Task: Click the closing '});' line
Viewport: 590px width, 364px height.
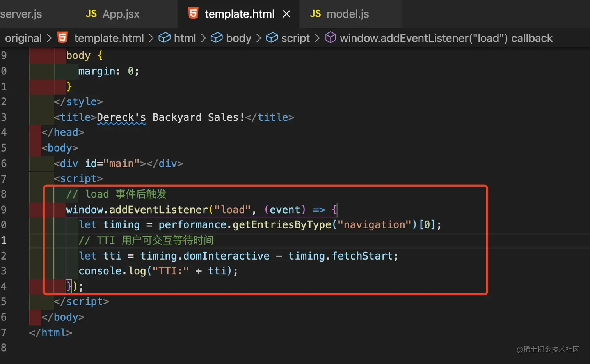Action: (x=75, y=286)
